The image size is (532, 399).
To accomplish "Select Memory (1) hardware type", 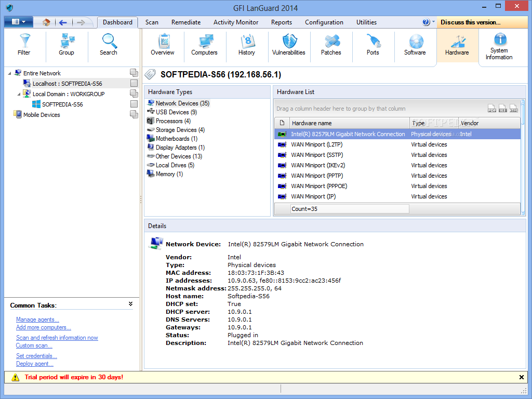I will pyautogui.click(x=165, y=174).
